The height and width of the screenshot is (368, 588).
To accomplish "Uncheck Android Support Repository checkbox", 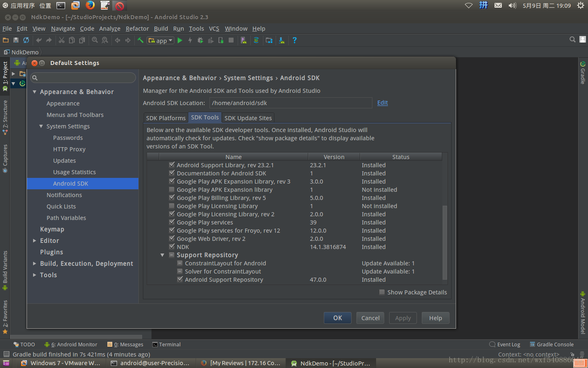I will tap(180, 279).
